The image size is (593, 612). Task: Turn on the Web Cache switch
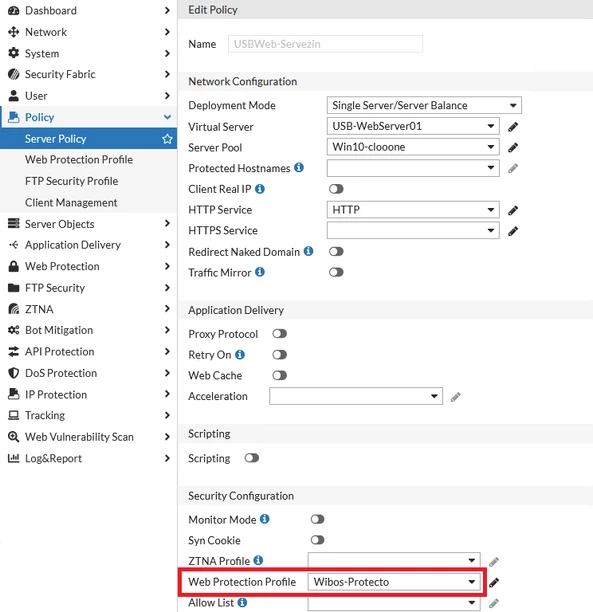(x=280, y=375)
